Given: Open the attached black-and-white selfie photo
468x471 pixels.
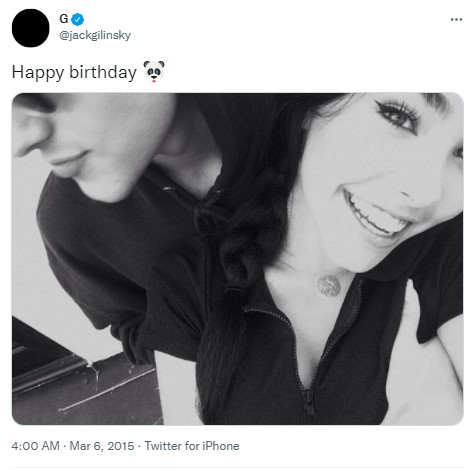Looking at the screenshot, I should (x=238, y=259).
